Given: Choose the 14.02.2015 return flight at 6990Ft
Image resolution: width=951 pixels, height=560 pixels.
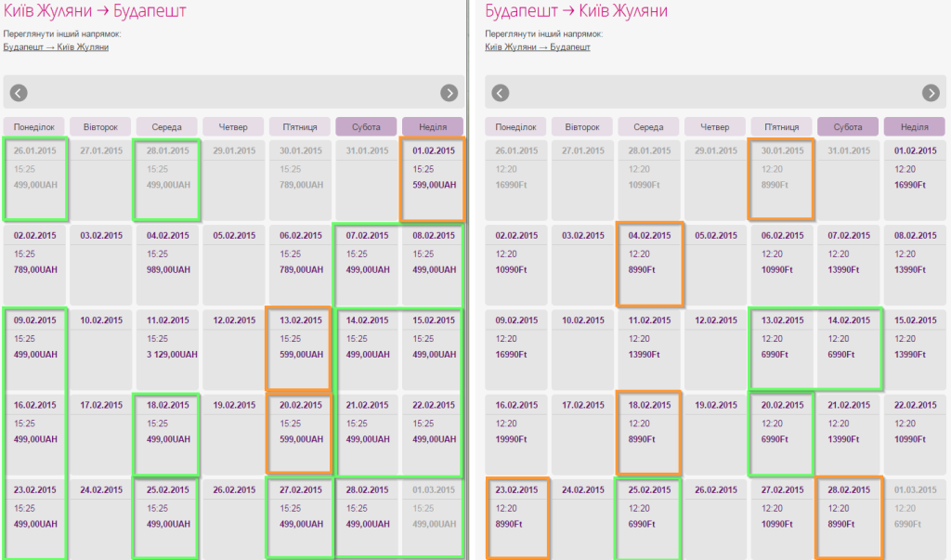Looking at the screenshot, I should point(848,349).
